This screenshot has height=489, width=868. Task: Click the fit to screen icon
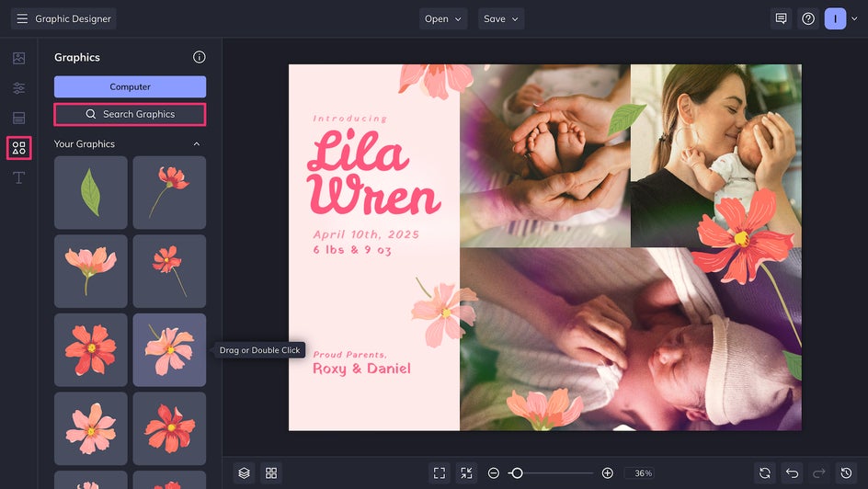[x=440, y=473]
